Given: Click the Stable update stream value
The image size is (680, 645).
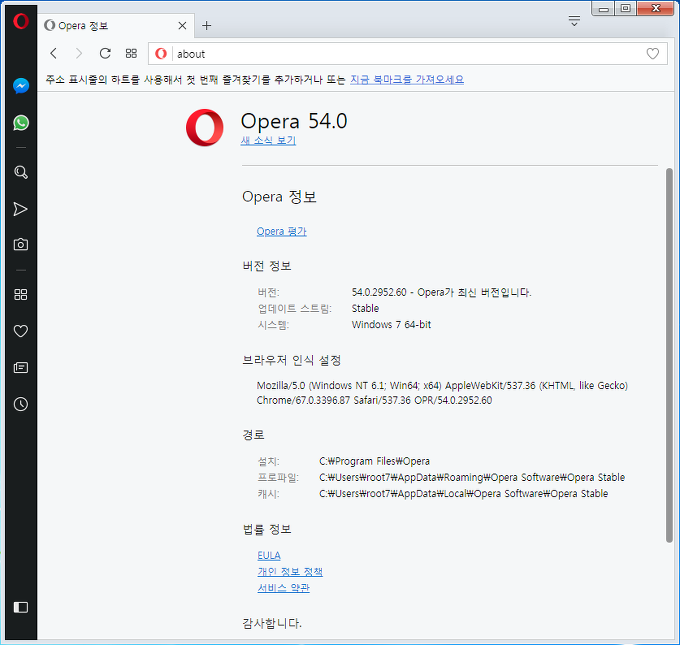Looking at the screenshot, I should [365, 308].
